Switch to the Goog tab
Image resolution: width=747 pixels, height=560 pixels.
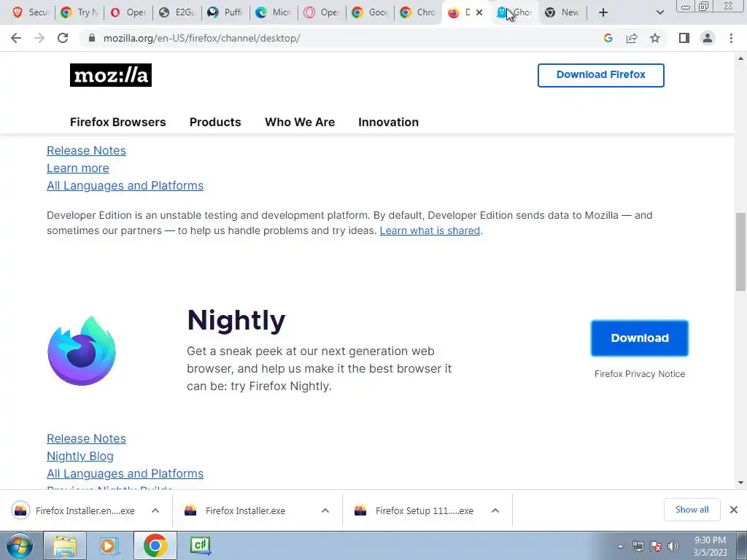click(x=370, y=12)
